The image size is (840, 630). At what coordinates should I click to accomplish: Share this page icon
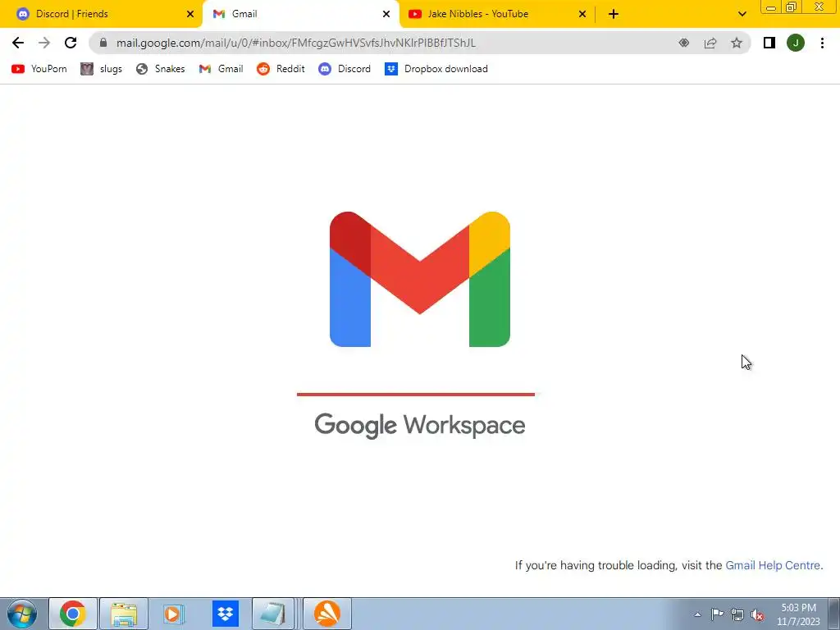(x=710, y=43)
